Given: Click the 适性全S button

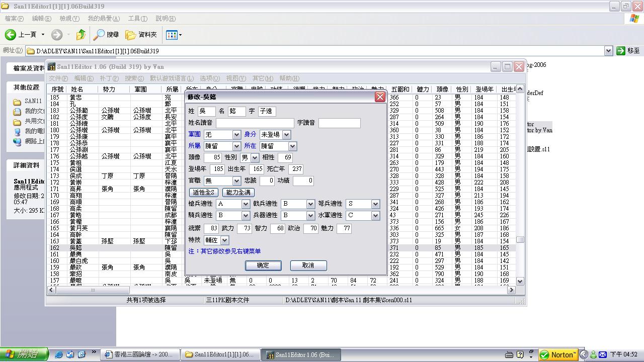Looking at the screenshot, I should [x=204, y=193].
